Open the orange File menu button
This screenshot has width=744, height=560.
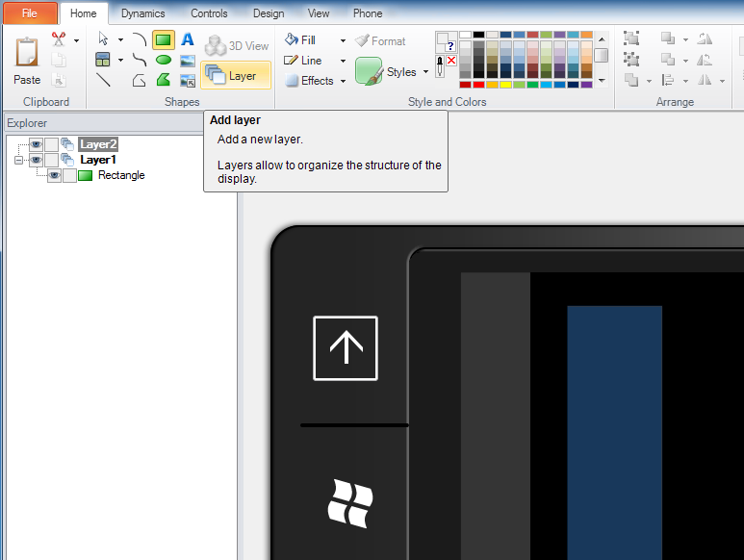[29, 13]
